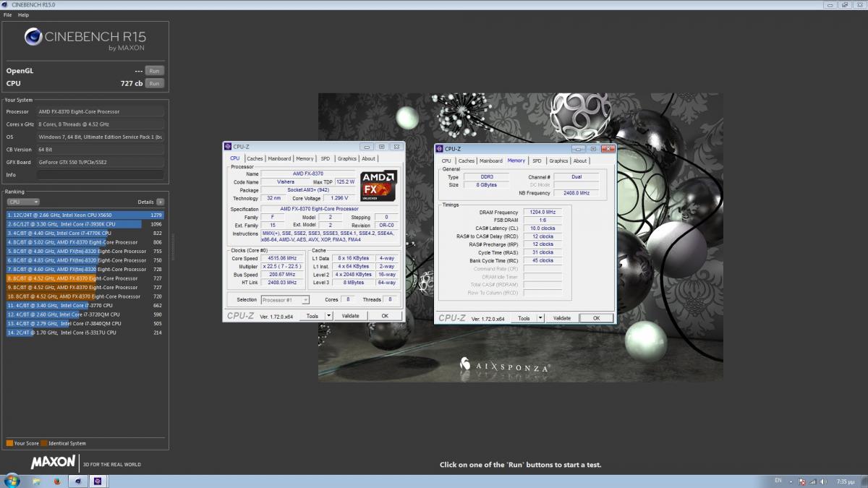Open the About tab in the CPU-Z Memory window
This screenshot has width=868, height=488.
[580, 160]
